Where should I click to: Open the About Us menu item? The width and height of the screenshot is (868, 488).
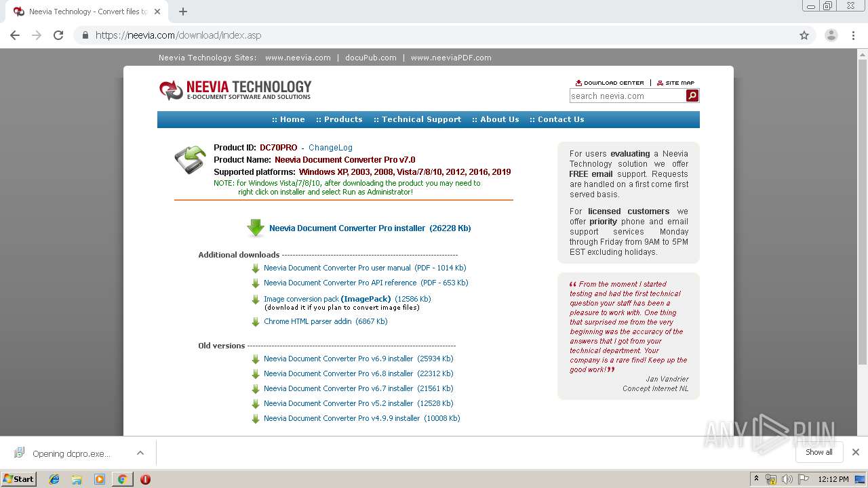pyautogui.click(x=496, y=119)
